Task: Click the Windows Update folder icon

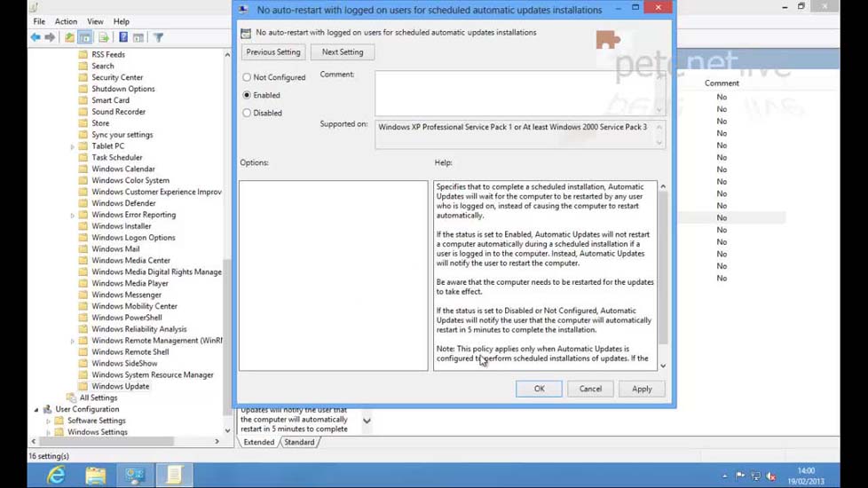Action: [x=83, y=386]
